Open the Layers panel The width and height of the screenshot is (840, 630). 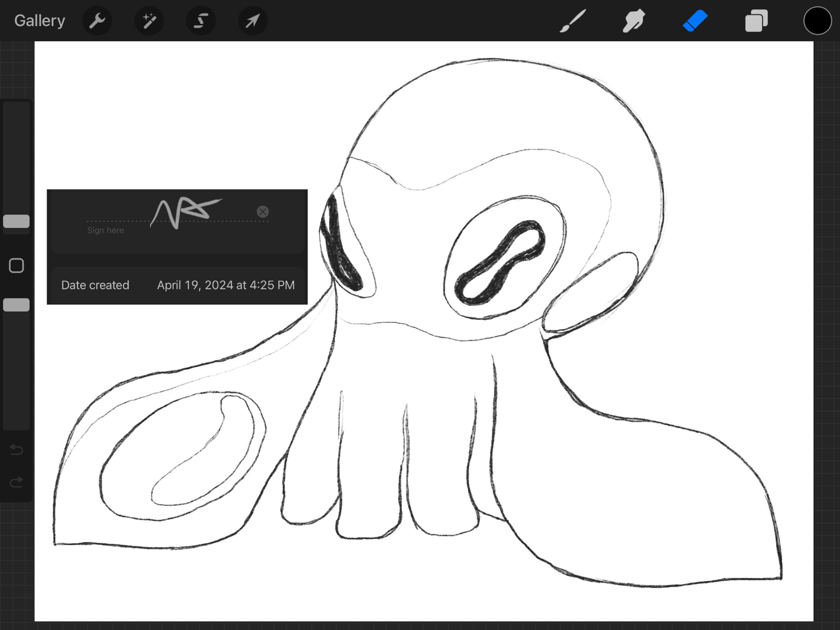[756, 21]
